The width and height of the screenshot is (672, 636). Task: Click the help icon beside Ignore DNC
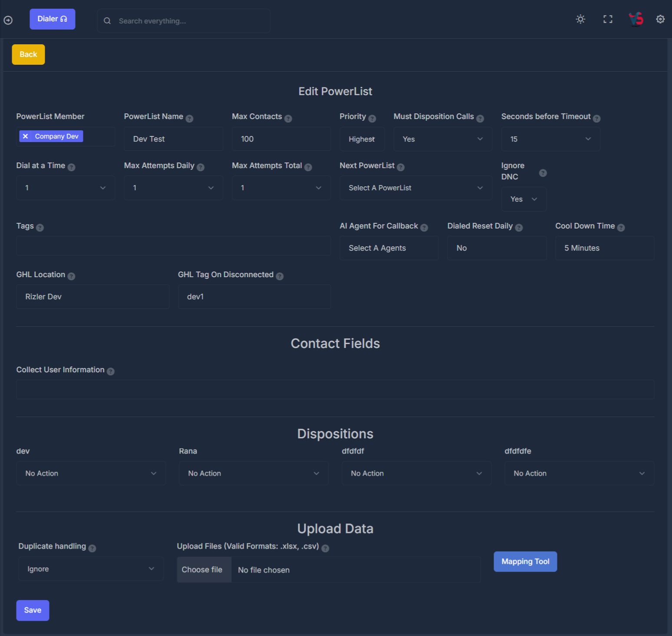[x=543, y=173]
